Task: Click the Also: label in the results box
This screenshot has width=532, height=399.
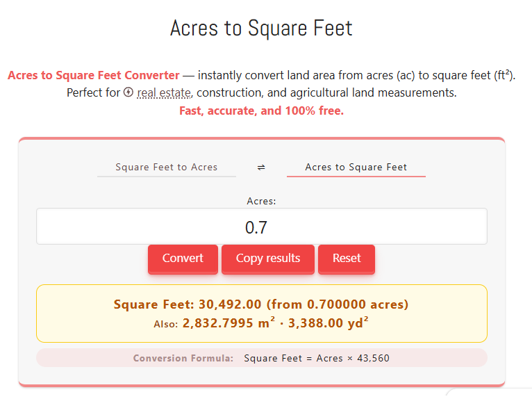Action: [166, 324]
